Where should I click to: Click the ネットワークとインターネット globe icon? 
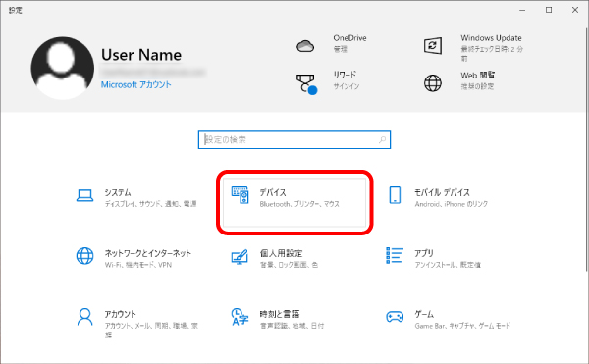84,256
